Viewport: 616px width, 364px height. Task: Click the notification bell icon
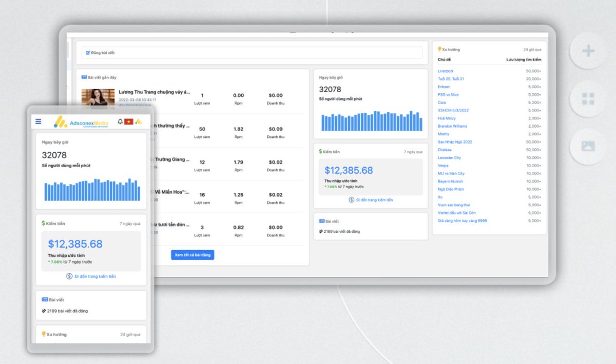click(x=120, y=122)
